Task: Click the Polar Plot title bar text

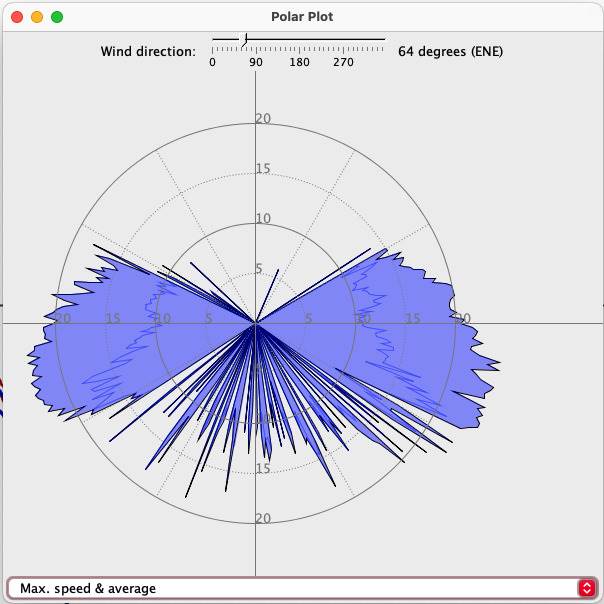Action: [302, 17]
